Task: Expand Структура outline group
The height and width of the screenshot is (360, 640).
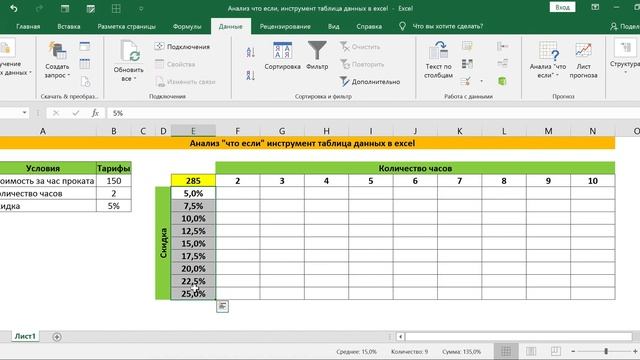Action: pos(624,57)
